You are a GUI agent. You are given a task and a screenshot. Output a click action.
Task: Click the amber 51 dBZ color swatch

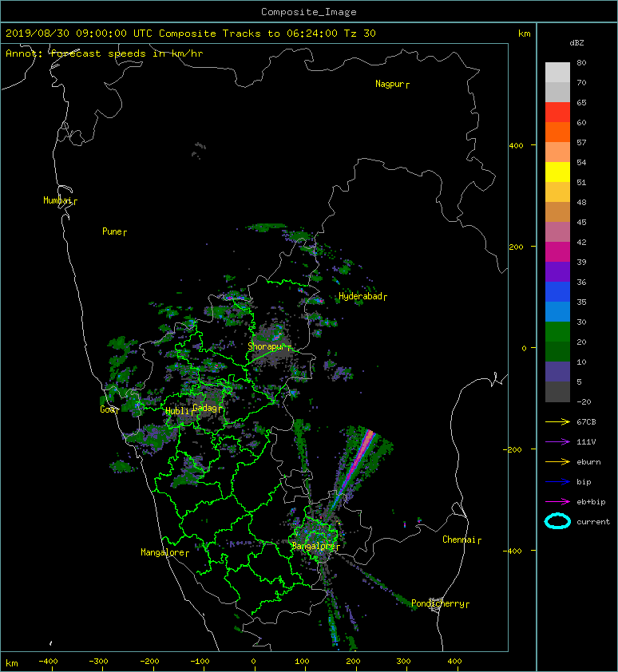point(557,192)
